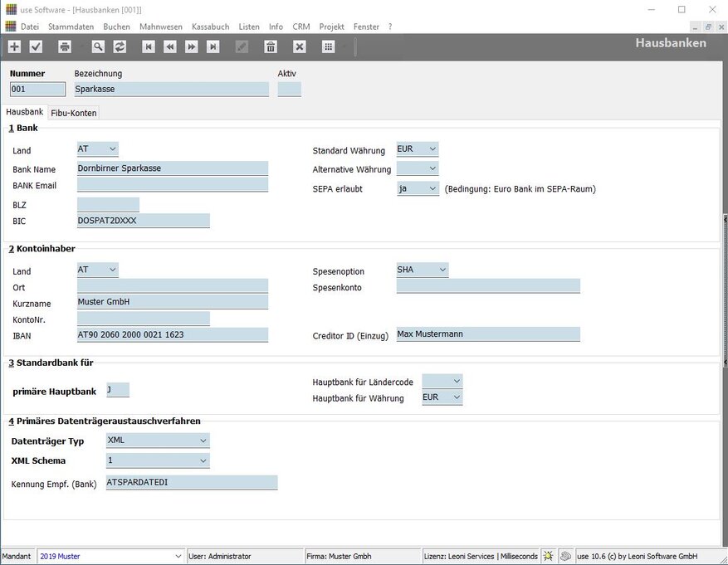Open the Stammdaten menu

tap(71, 27)
